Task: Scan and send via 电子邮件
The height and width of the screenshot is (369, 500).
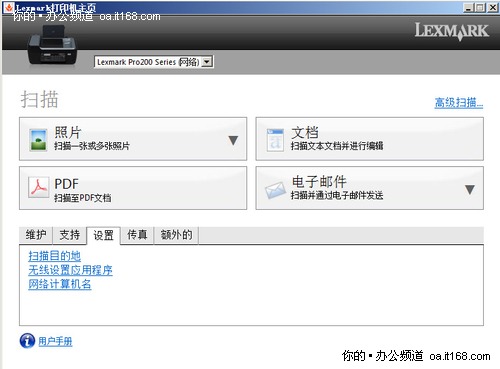Action: coord(369,188)
